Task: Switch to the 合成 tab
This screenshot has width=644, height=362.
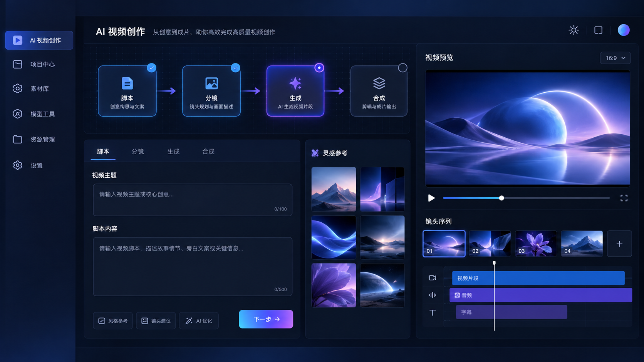Action: pyautogui.click(x=208, y=152)
